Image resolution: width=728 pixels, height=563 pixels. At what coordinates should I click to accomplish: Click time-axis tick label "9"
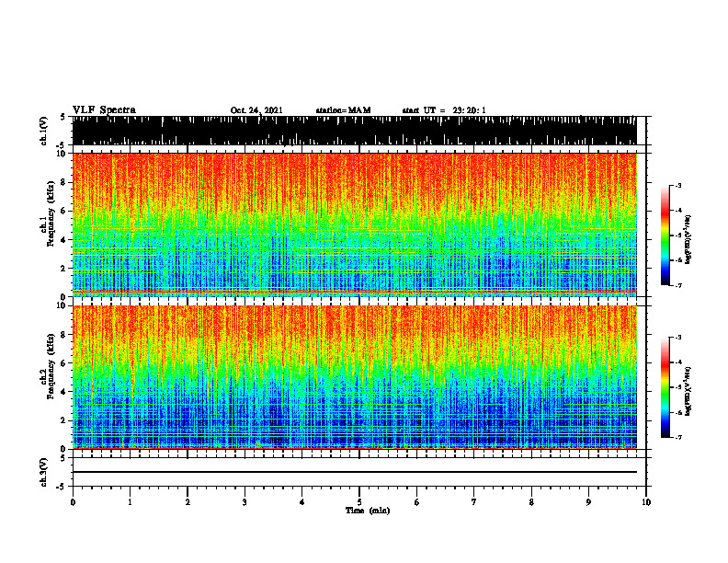click(x=588, y=502)
